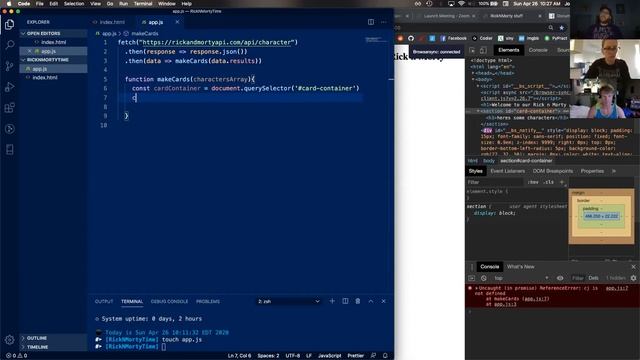Switch to the index.html editor tab
Viewport: 640px width, 360px height.
click(x=112, y=22)
